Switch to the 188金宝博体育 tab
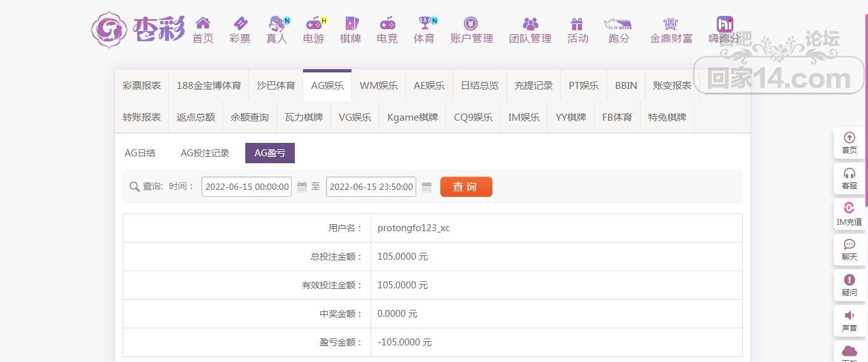868x362 pixels. pyautogui.click(x=209, y=85)
